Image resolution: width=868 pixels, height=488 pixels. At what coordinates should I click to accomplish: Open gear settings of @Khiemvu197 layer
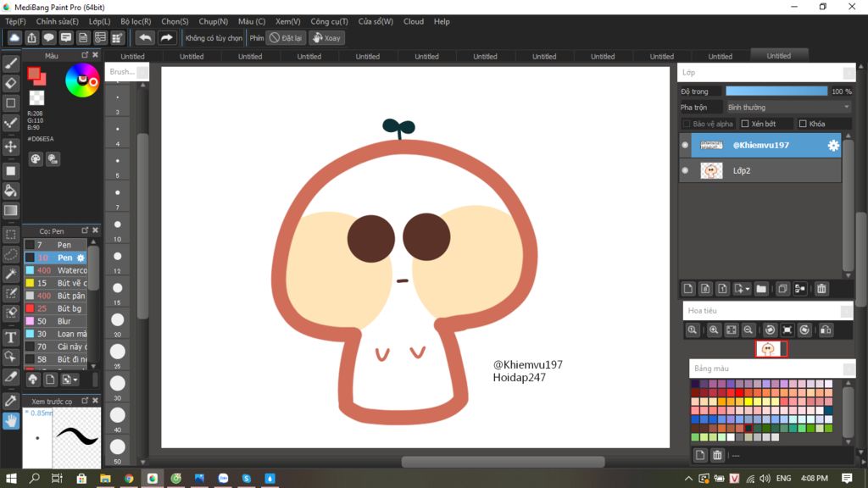pyautogui.click(x=833, y=145)
